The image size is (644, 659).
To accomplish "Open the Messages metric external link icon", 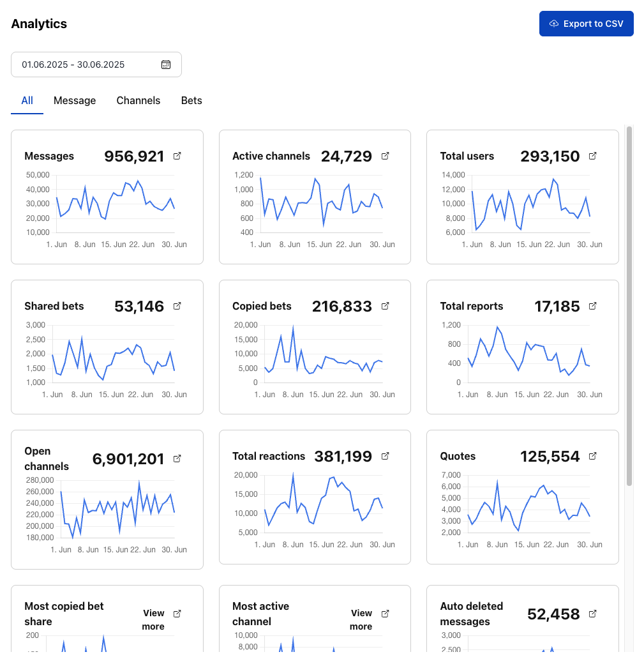I will (177, 155).
